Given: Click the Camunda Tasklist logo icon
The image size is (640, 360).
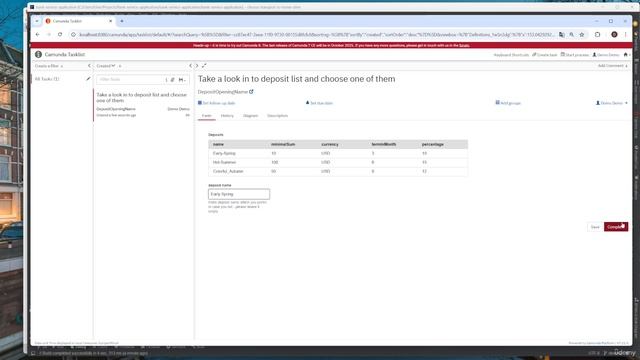Looking at the screenshot, I should (x=38, y=54).
